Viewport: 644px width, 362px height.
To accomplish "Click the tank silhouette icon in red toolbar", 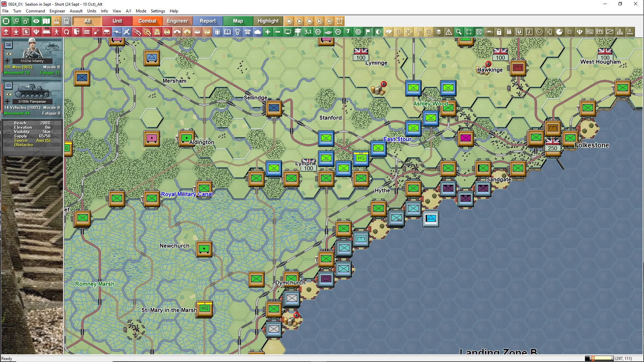I will click(46, 32).
